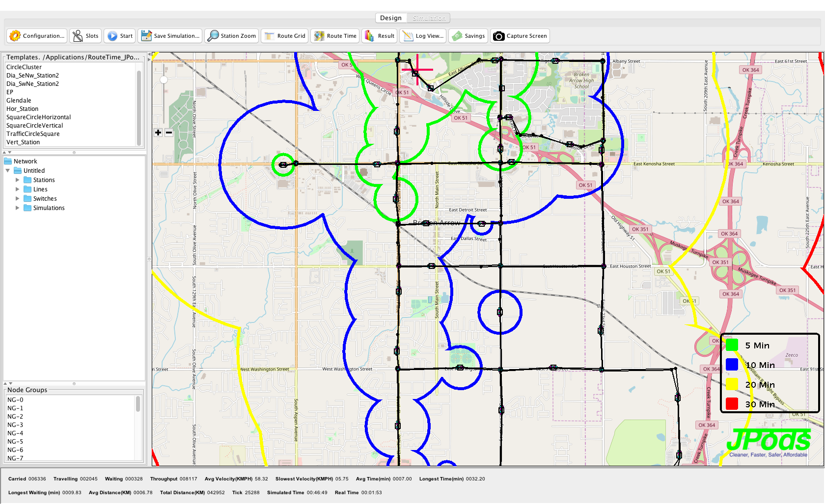Click the Save Simulation disk icon
The width and height of the screenshot is (825, 504).
pyautogui.click(x=146, y=36)
